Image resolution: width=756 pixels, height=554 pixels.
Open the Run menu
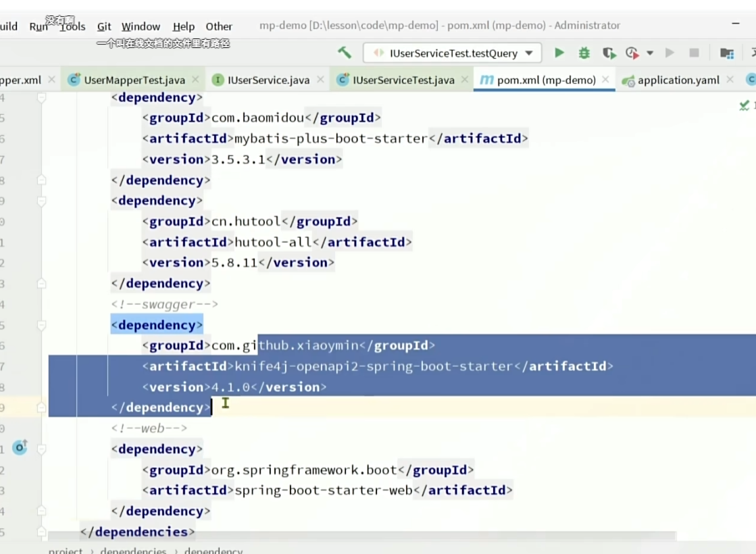38,26
